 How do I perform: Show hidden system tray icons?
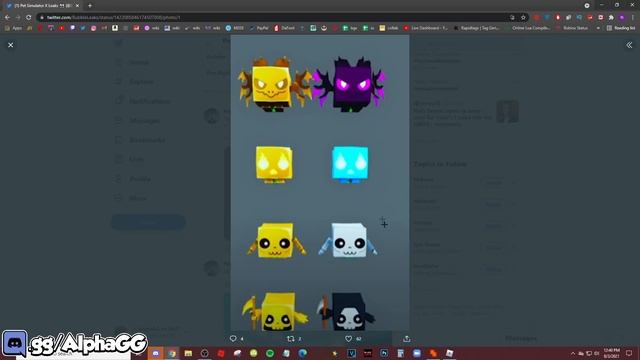[x=573, y=353]
